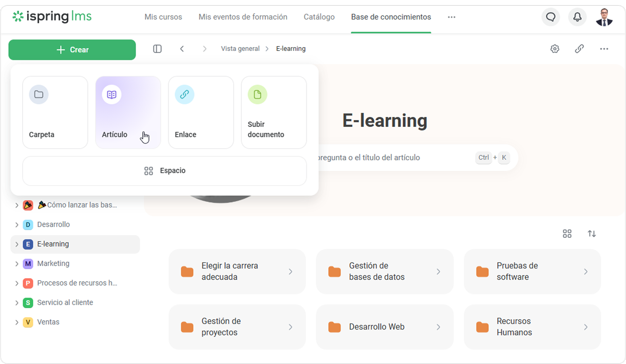Switch to Mis cursos tab
Screen dimensions: 626x364
(x=163, y=17)
